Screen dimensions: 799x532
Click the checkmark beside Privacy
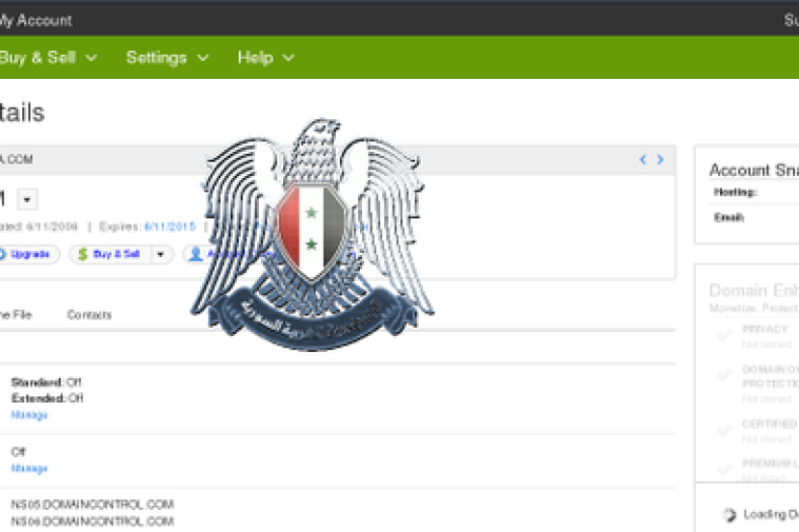(724, 335)
